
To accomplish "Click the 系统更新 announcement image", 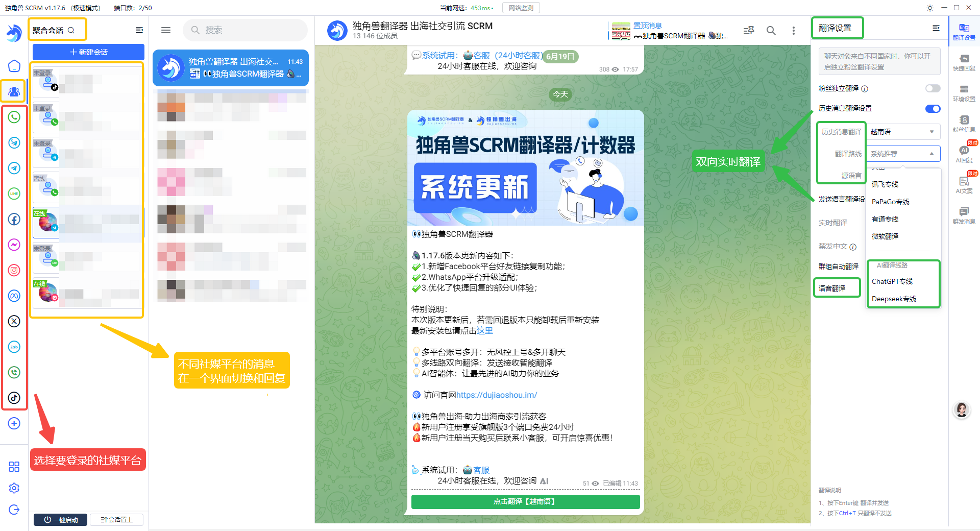I will pos(525,168).
